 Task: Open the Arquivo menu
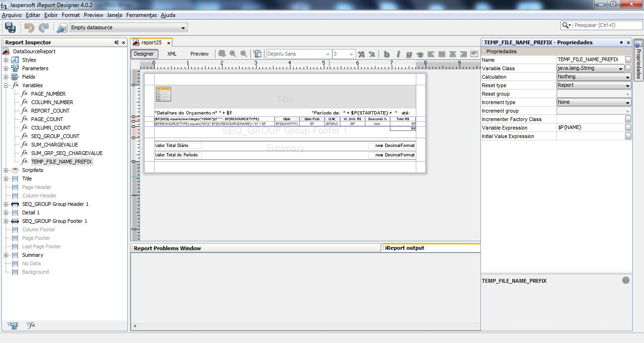pyautogui.click(x=12, y=15)
